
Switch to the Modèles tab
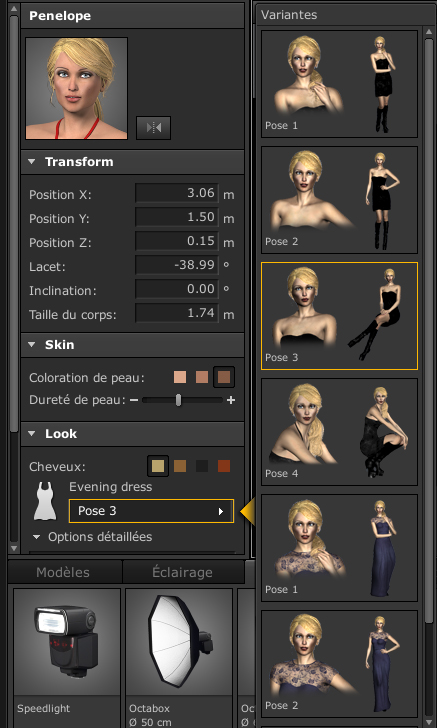pos(63,572)
